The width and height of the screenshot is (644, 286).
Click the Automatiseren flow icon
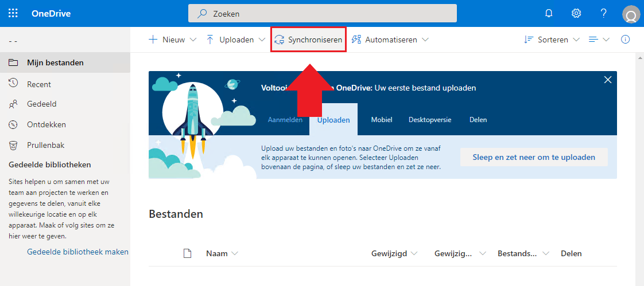[x=356, y=40]
